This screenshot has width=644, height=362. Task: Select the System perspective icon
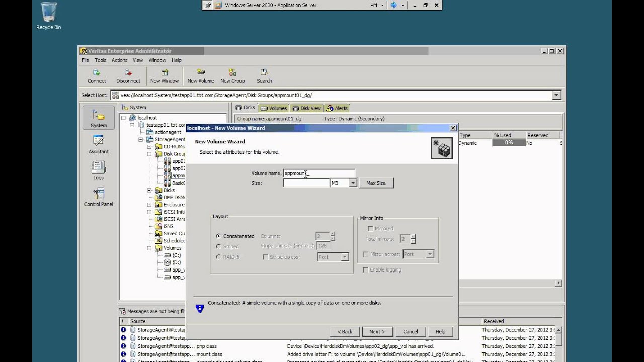(99, 118)
